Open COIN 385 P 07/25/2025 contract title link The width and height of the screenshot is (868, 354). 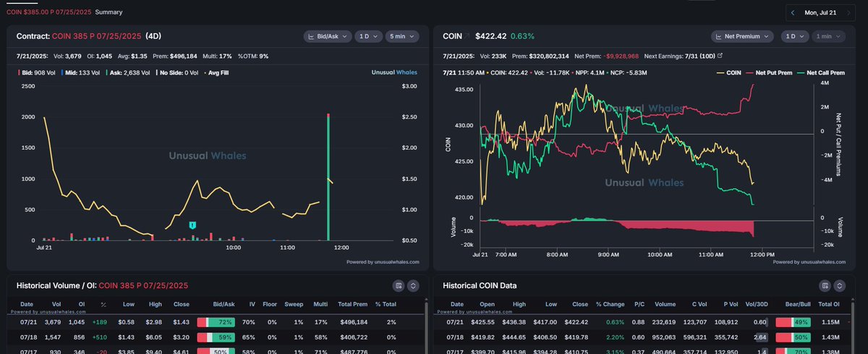(x=98, y=35)
